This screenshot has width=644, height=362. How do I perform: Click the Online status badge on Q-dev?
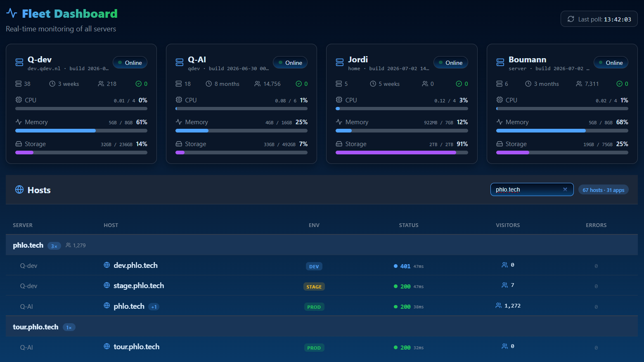pyautogui.click(x=130, y=63)
